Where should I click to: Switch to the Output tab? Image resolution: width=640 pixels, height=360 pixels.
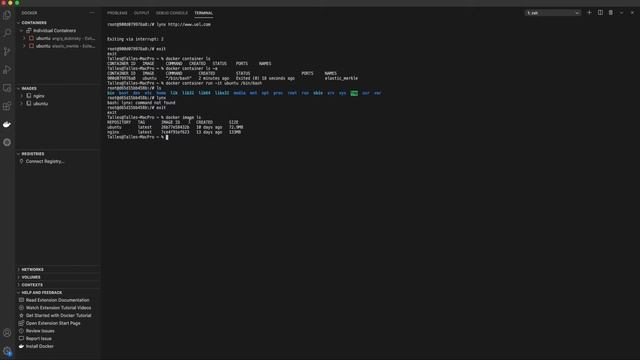click(142, 13)
